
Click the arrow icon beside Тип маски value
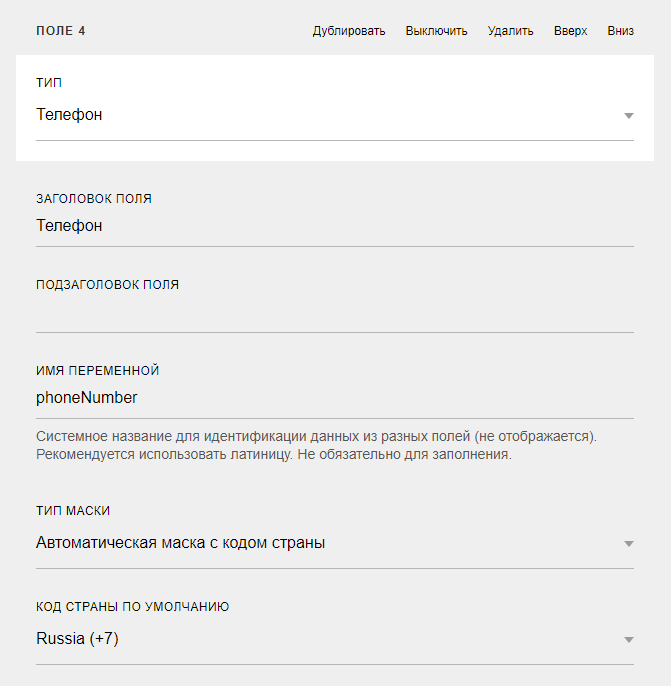tap(629, 544)
